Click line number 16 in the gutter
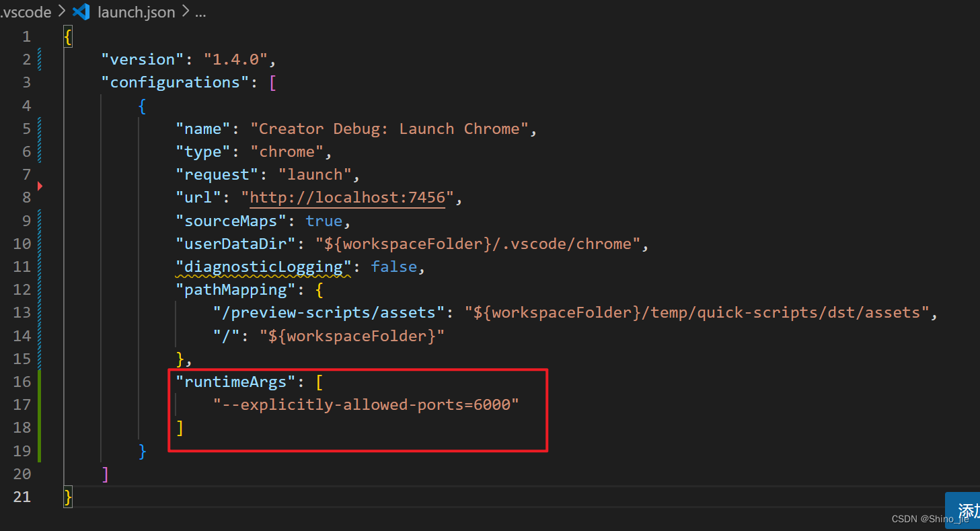This screenshot has width=980, height=531. (22, 382)
